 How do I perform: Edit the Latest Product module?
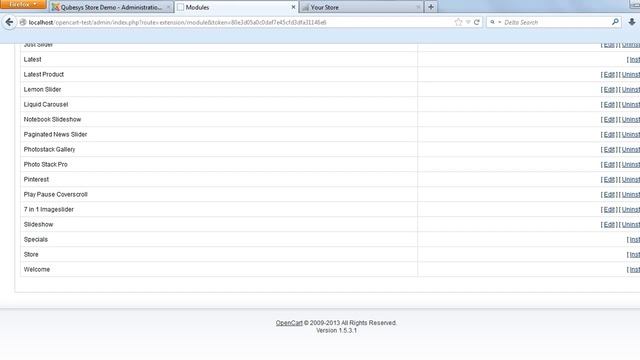[x=609, y=74]
